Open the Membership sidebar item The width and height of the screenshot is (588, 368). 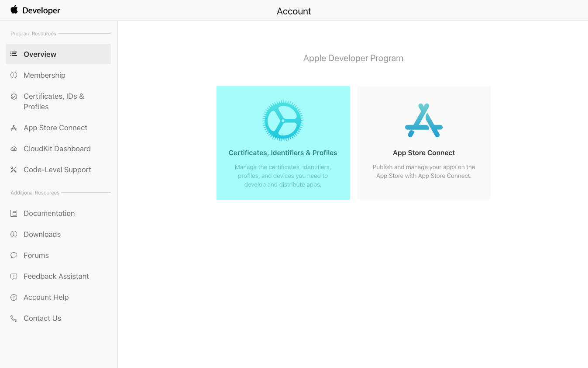point(45,75)
